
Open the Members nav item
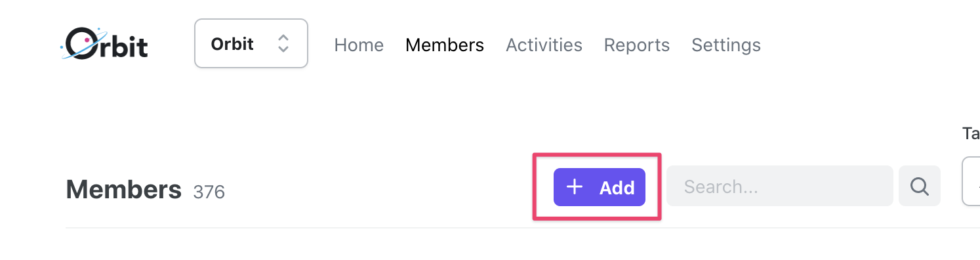445,45
